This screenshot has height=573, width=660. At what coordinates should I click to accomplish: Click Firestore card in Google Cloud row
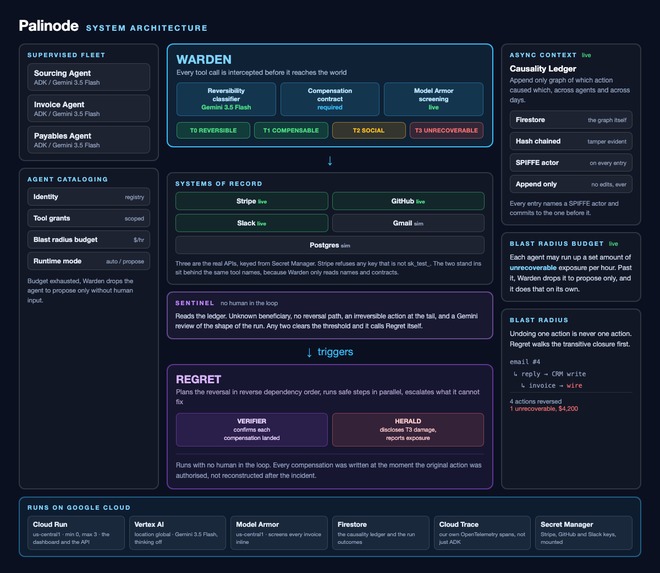click(x=381, y=533)
